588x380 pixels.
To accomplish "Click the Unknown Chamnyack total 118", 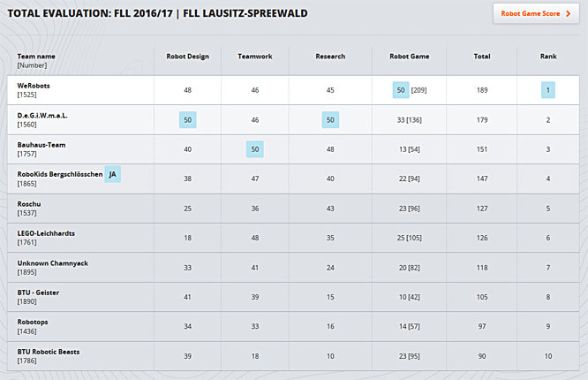I will (482, 268).
